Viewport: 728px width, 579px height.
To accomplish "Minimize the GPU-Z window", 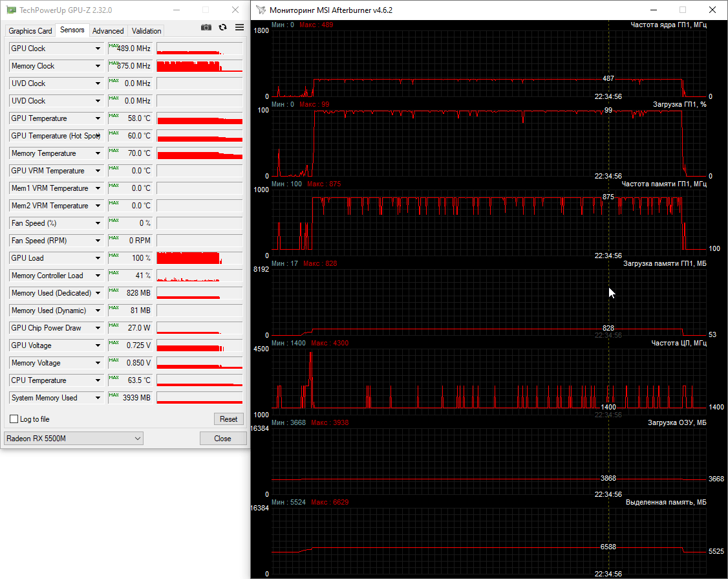I will coord(177,10).
